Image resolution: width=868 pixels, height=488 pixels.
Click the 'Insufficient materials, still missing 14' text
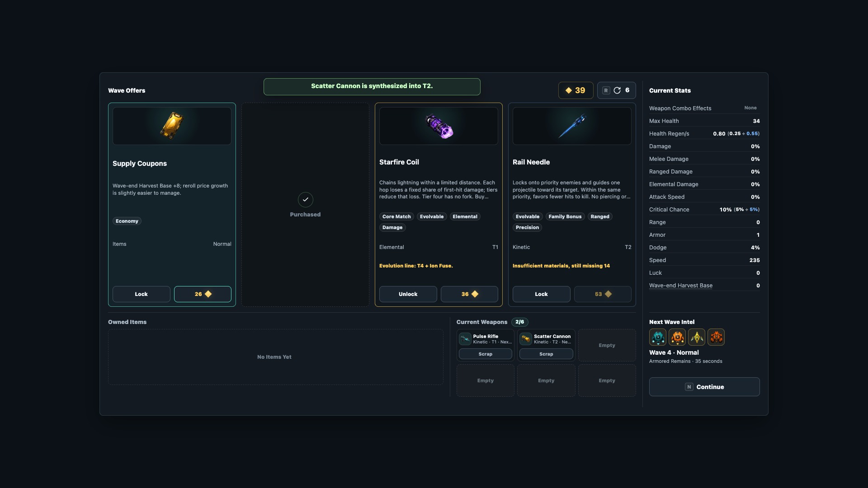pos(561,266)
